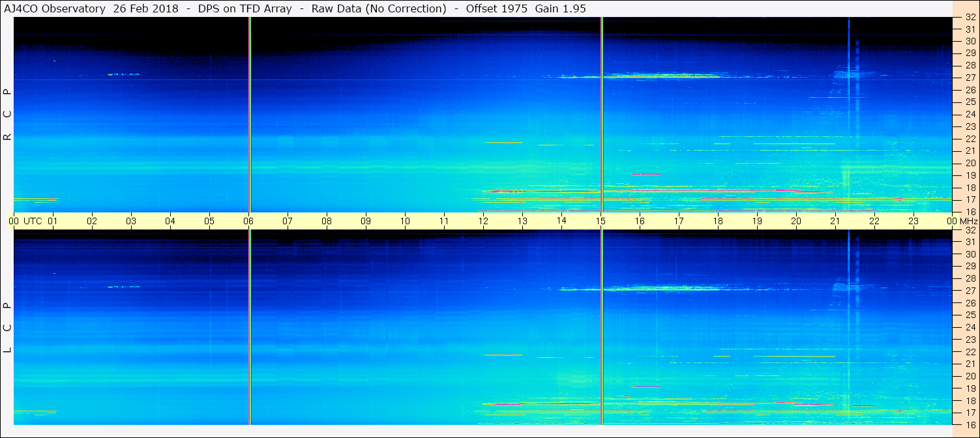Select hour 03 on the UTC axis

tap(131, 221)
